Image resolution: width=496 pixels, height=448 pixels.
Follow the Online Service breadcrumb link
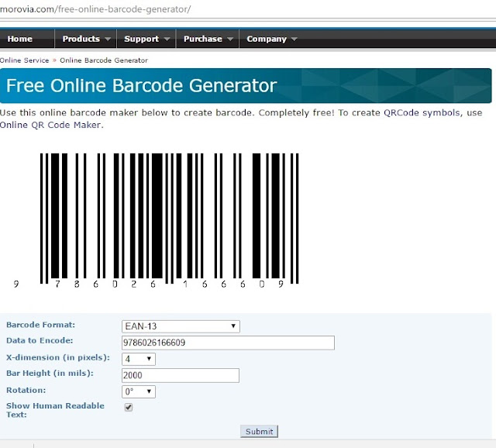click(x=24, y=60)
